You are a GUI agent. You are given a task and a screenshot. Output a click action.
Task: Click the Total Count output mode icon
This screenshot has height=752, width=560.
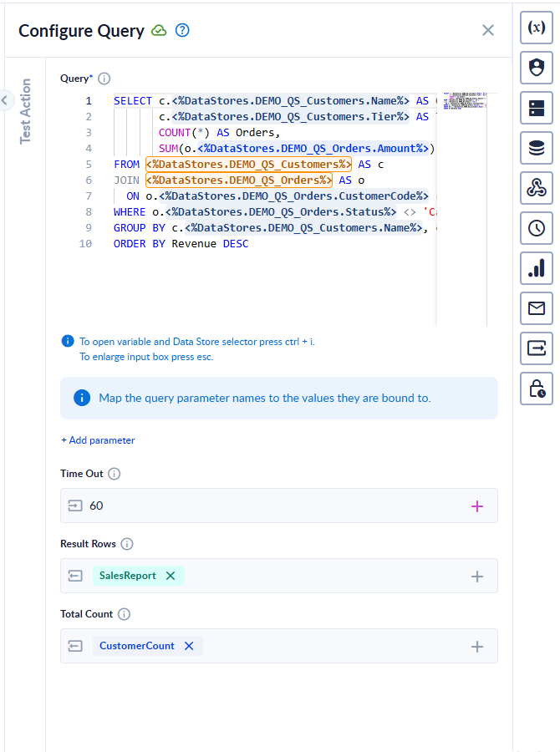click(x=75, y=646)
